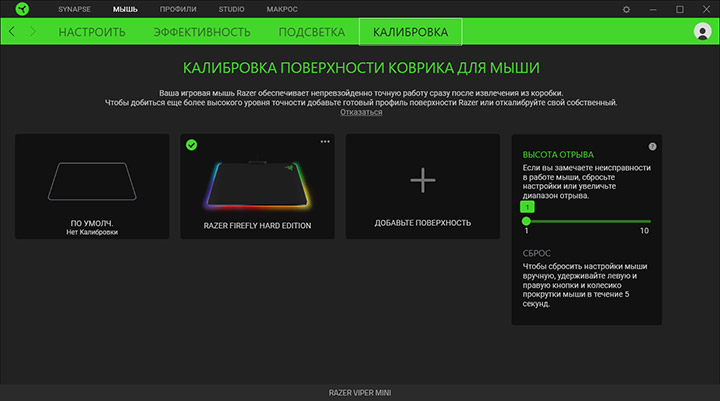Click the Отказаться link
The image size is (720, 401).
(361, 112)
